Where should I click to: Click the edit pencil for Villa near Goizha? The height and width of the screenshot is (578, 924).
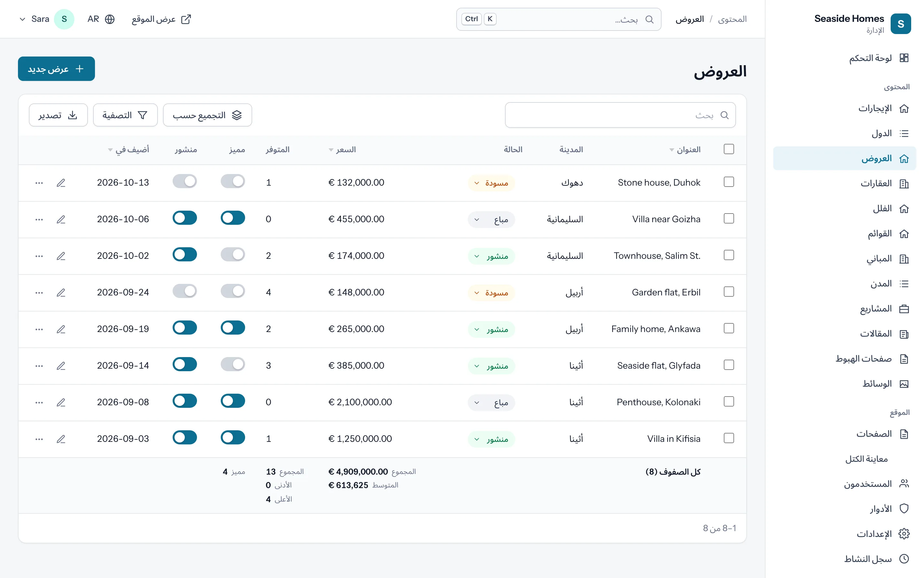[61, 219]
